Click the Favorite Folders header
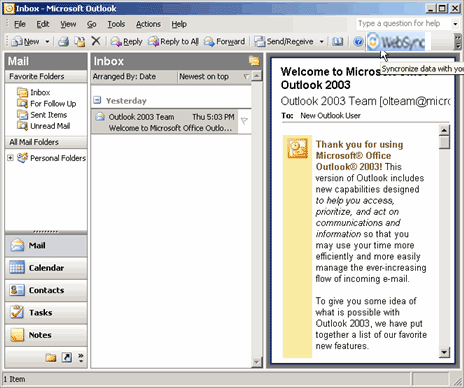Image resolution: width=464 pixels, height=388 pixels. coord(46,76)
